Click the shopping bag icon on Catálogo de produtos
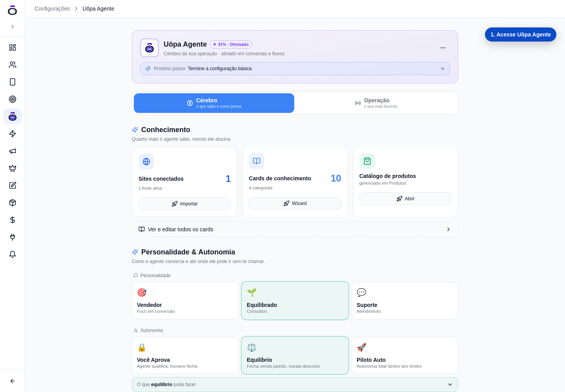 tap(367, 161)
